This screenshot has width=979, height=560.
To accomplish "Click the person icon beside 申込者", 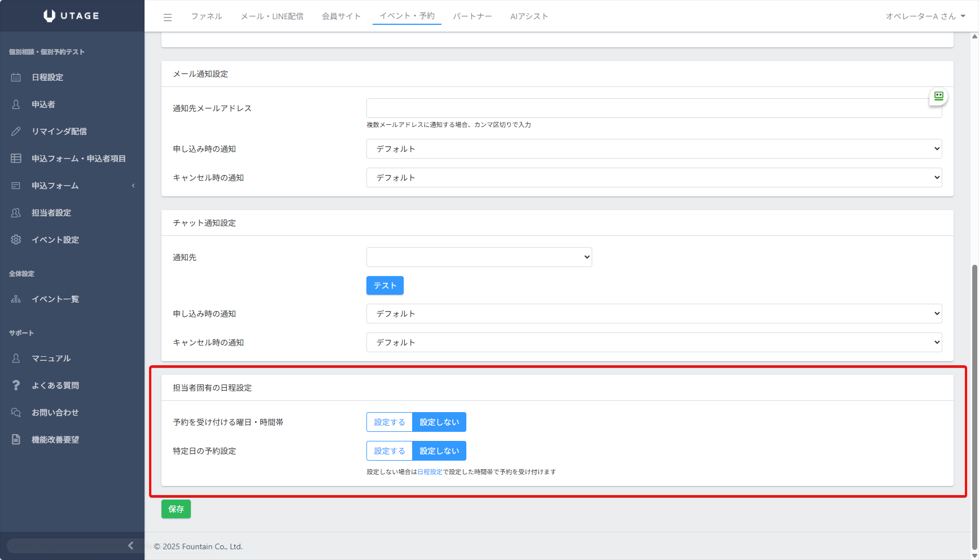I will click(16, 104).
